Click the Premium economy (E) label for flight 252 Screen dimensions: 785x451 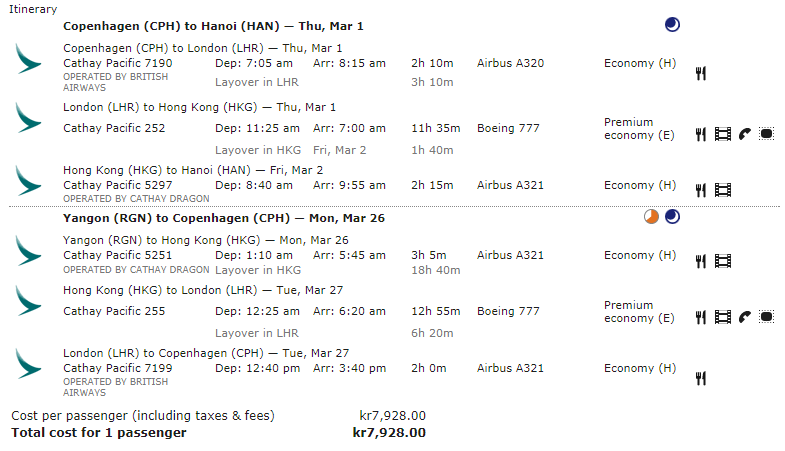(640, 128)
